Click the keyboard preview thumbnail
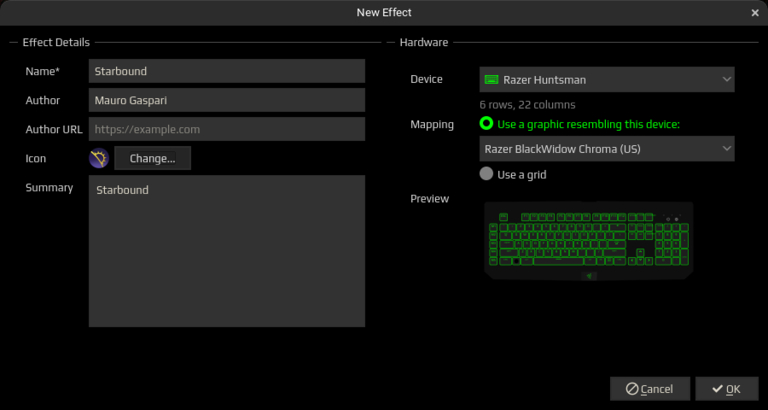Screen dimensions: 768x410 (x=589, y=241)
